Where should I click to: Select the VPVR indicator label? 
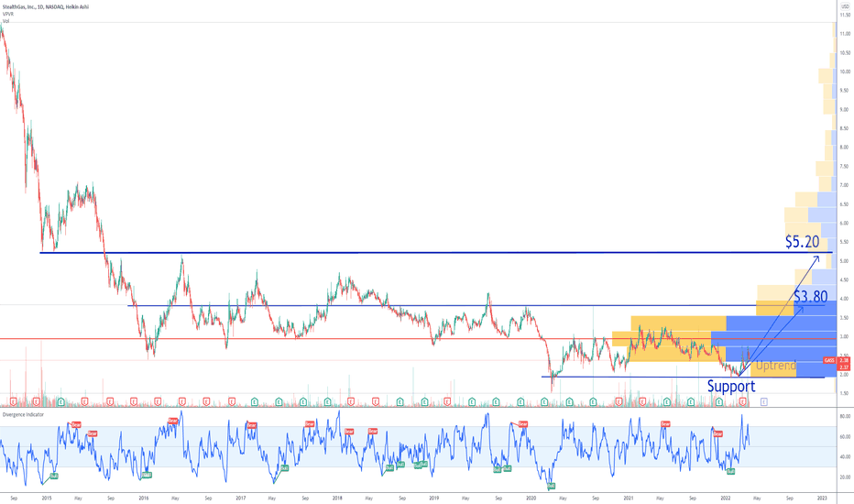point(7,14)
